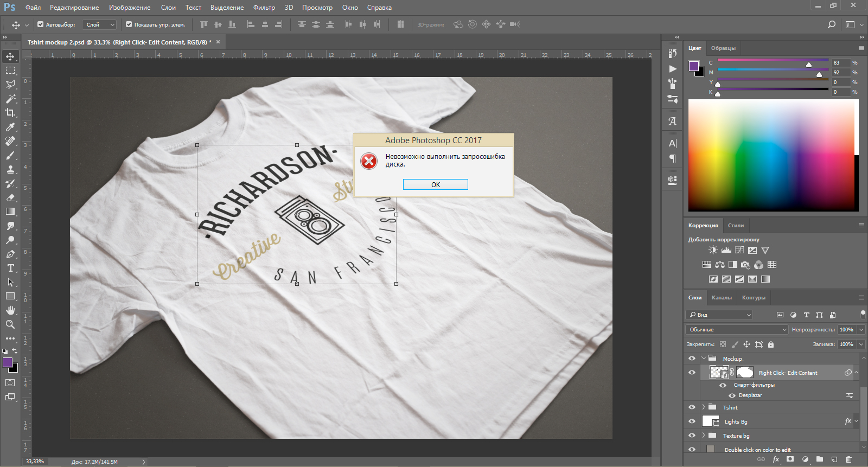Select the Clone Stamp tool
This screenshot has height=467, width=868.
[x=10, y=169]
